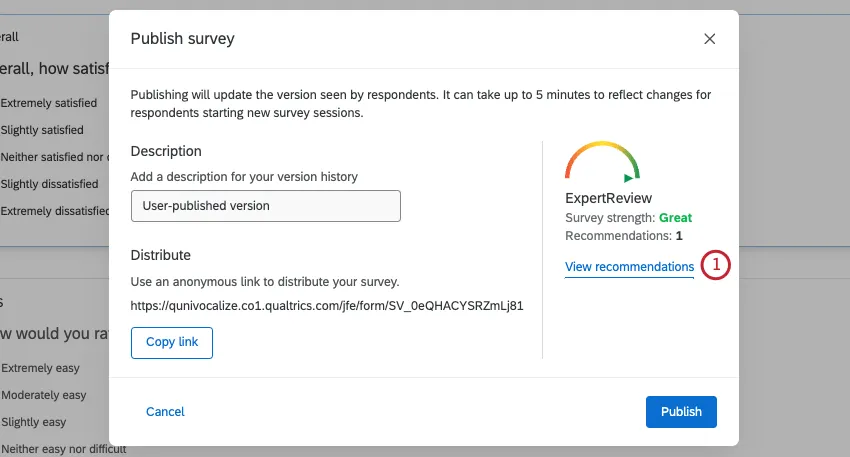Select the Slightly easy option
850x457 pixels.
click(x=34, y=422)
